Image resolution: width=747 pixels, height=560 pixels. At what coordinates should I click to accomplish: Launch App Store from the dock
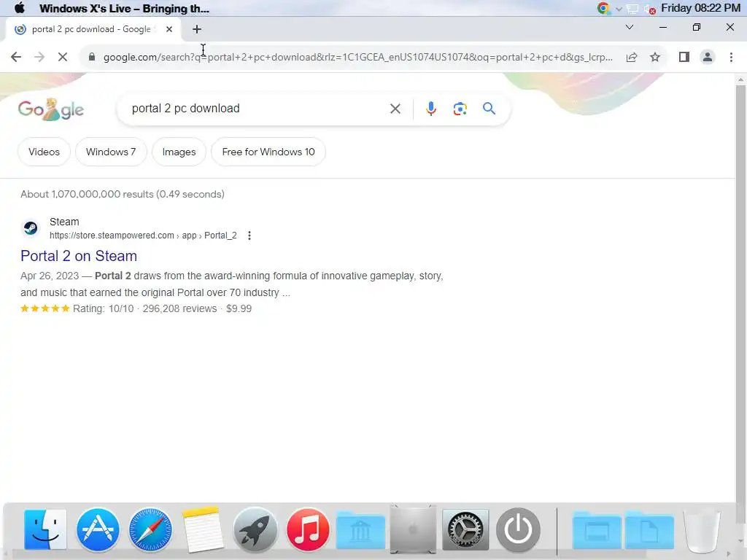[x=98, y=529]
